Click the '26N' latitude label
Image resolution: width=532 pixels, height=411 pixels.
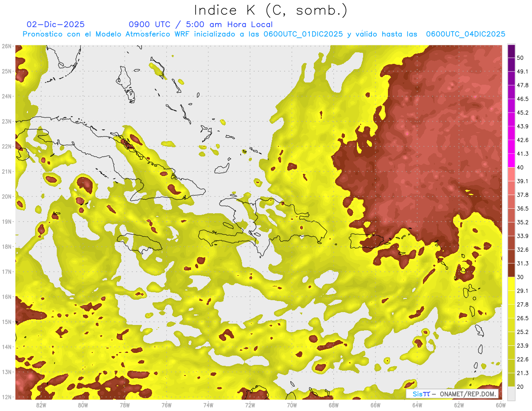(x=7, y=46)
